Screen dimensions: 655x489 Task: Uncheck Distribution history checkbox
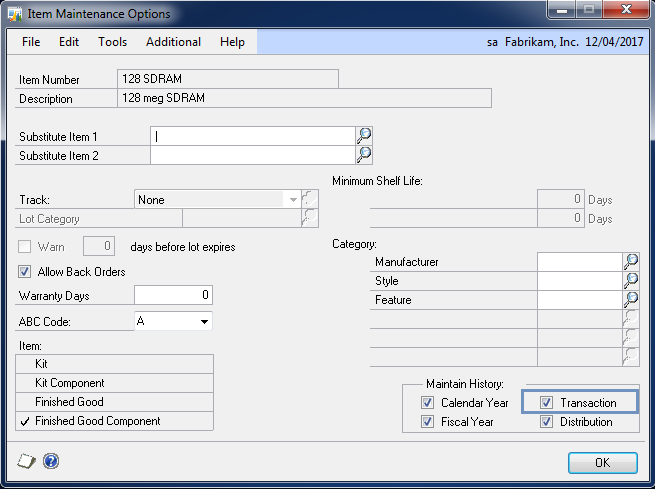[x=547, y=422]
